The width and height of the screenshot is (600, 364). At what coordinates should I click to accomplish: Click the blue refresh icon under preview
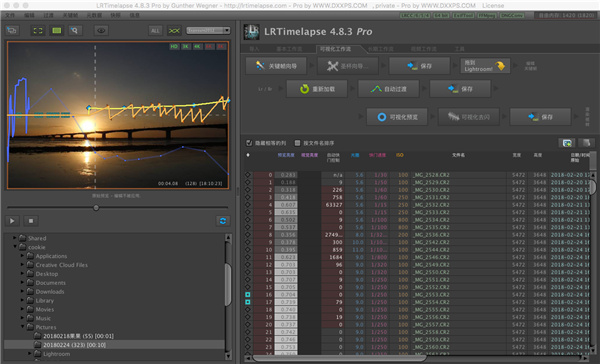223,221
